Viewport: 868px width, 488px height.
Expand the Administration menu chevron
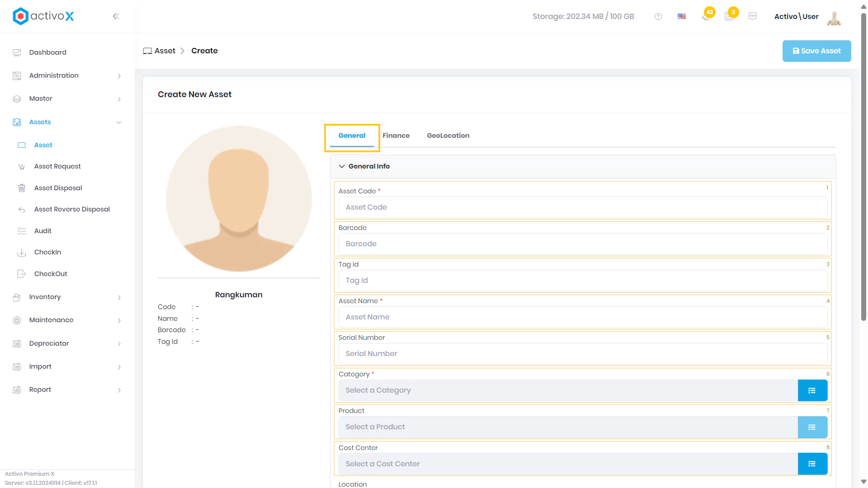(119, 76)
